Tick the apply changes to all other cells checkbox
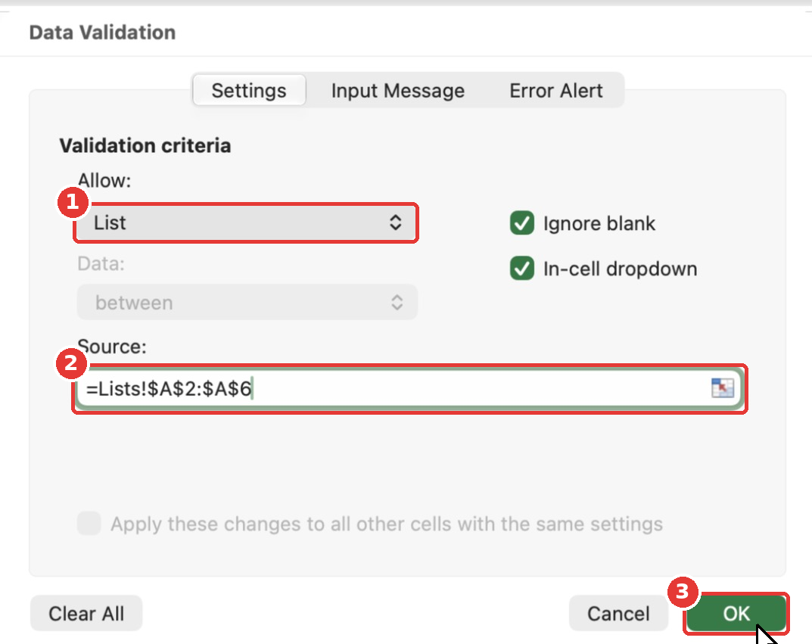The height and width of the screenshot is (644, 812). (89, 524)
